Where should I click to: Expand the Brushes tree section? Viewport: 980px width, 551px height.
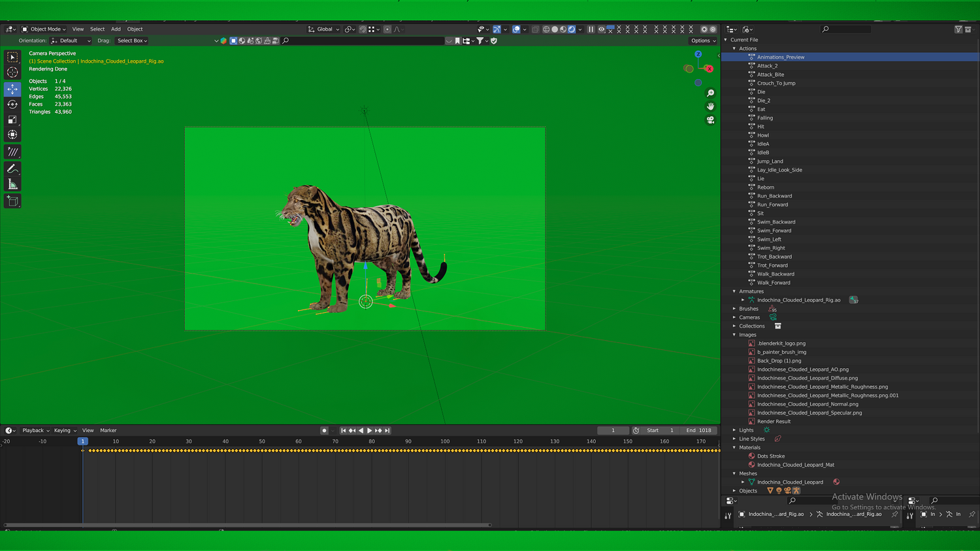734,309
